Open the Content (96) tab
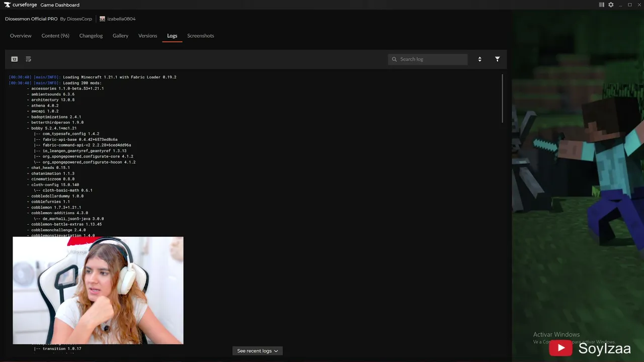This screenshot has height=362, width=644. [55, 36]
